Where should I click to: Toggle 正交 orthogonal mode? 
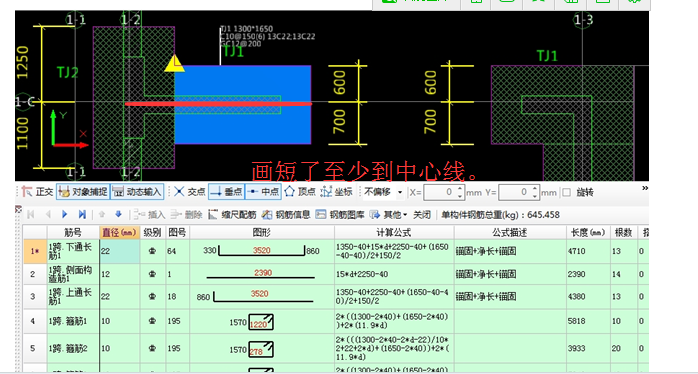[38, 192]
